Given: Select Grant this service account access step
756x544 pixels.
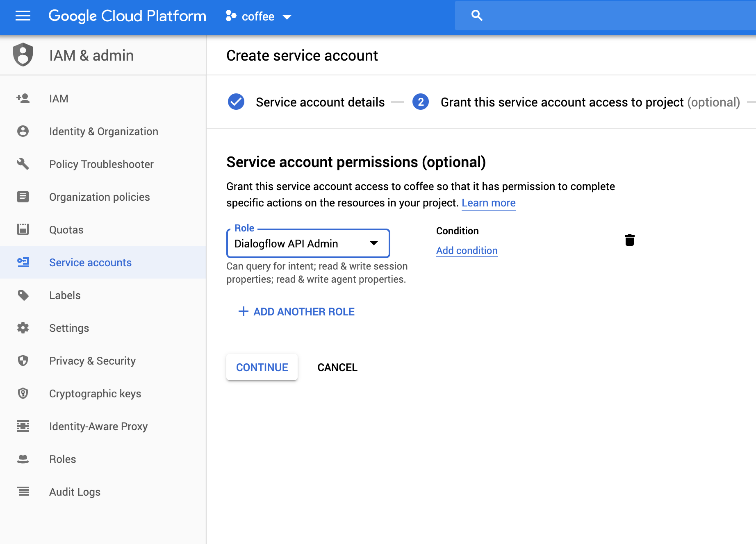Looking at the screenshot, I should pos(590,102).
